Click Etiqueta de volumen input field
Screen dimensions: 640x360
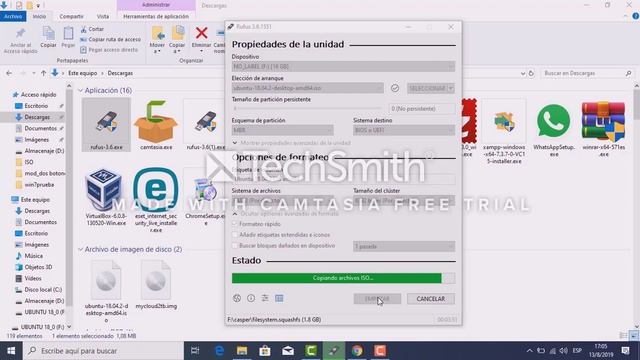tap(343, 179)
